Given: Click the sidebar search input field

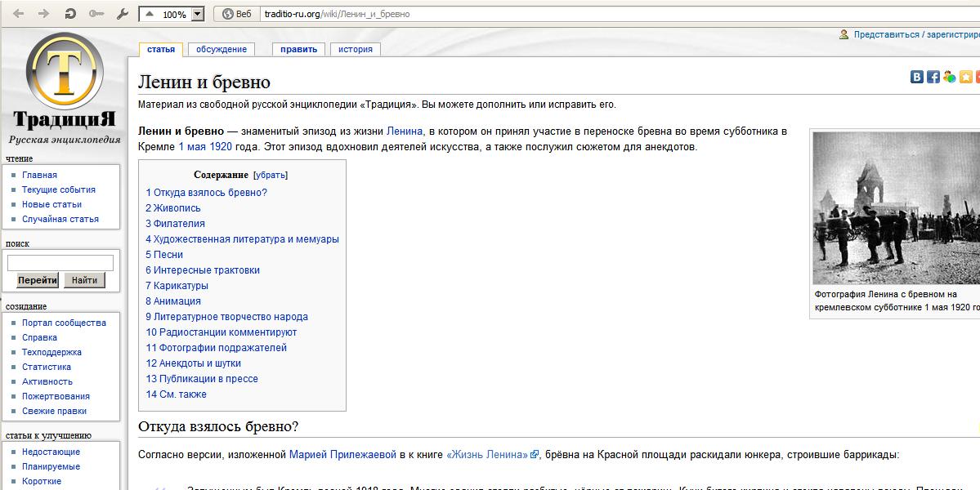Looking at the screenshot, I should [60, 263].
